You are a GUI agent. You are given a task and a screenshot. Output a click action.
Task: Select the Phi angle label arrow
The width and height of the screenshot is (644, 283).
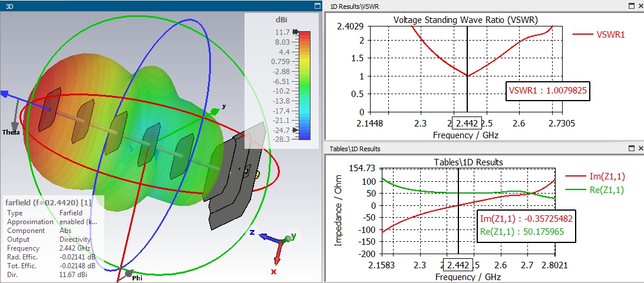tap(128, 272)
